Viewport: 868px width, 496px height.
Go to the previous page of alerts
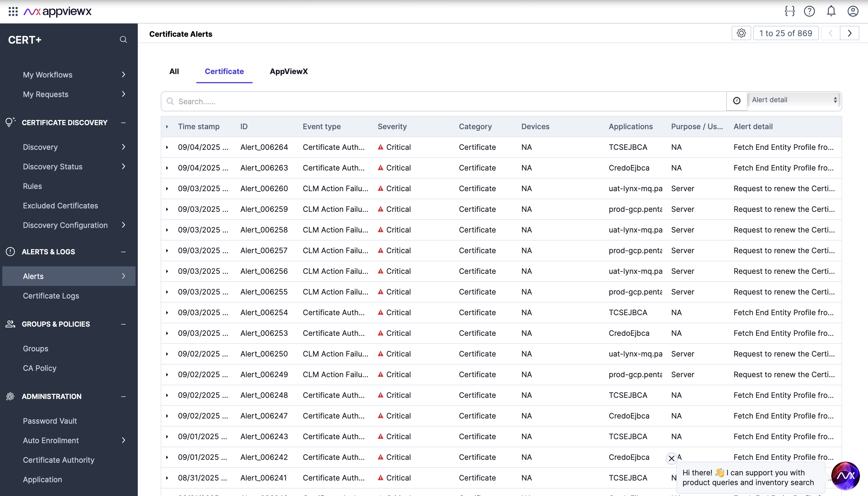pyautogui.click(x=830, y=33)
